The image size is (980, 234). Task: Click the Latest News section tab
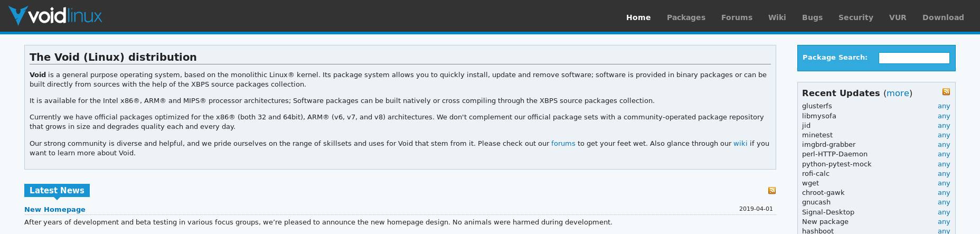57,191
